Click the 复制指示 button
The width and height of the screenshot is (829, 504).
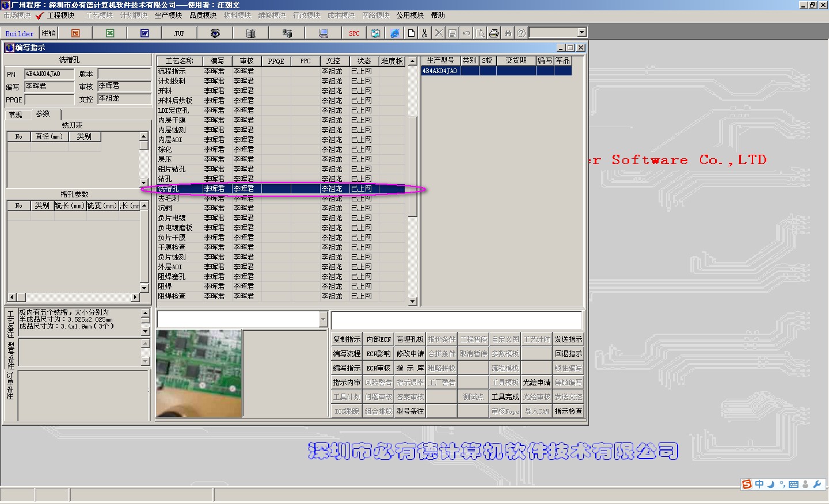pyautogui.click(x=347, y=339)
